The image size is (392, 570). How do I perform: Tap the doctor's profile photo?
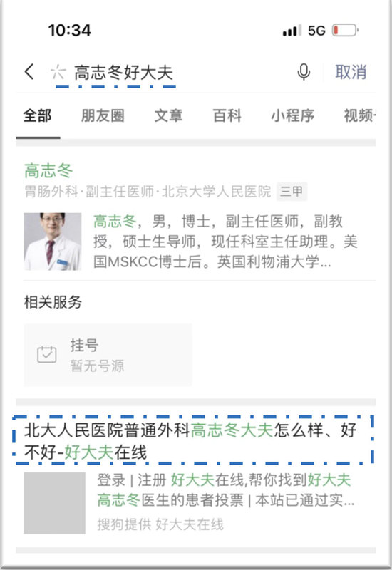[53, 242]
